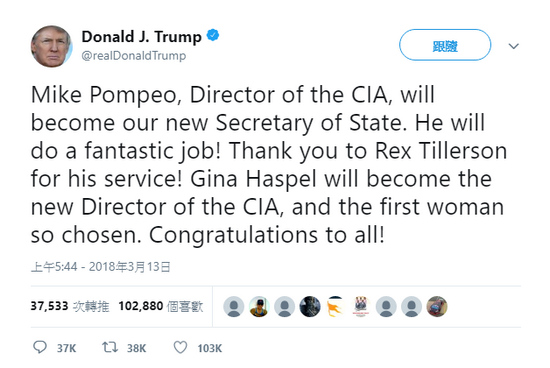Screen dimensions: 550x368
Task: Click the orange flag liker avatar
Action: click(x=335, y=306)
